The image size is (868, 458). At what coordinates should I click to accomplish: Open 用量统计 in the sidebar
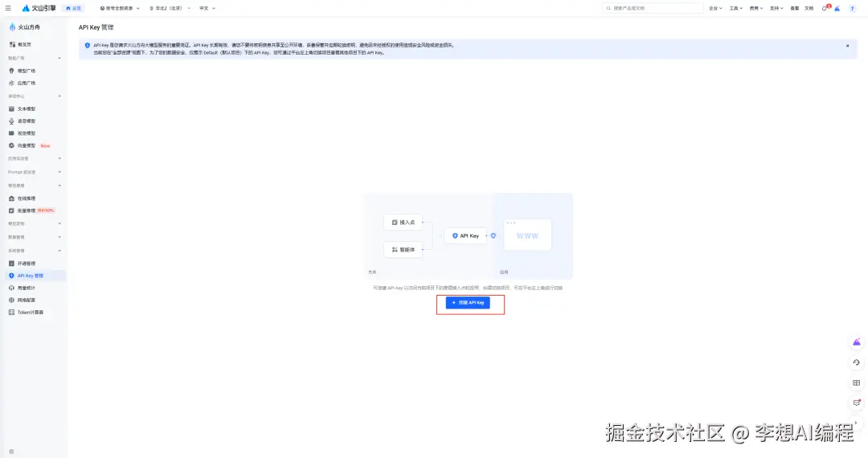click(x=23, y=288)
